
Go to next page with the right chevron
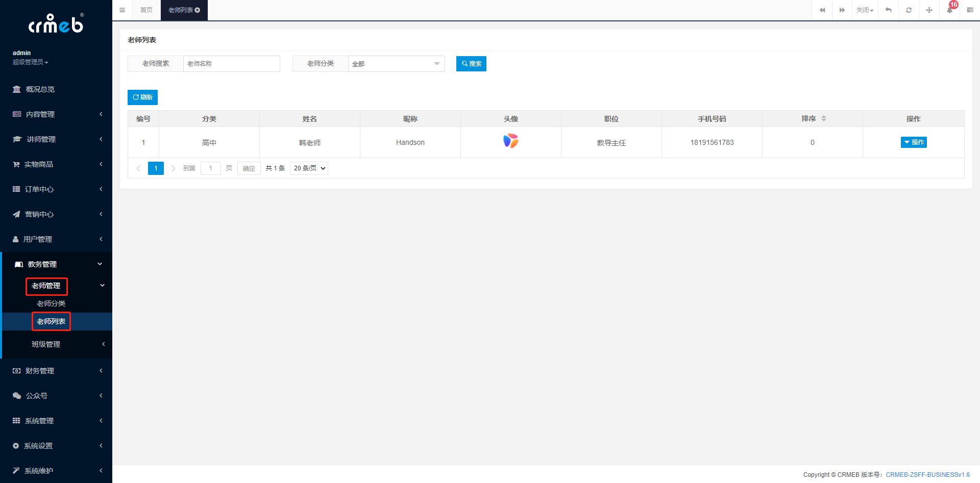(x=174, y=168)
